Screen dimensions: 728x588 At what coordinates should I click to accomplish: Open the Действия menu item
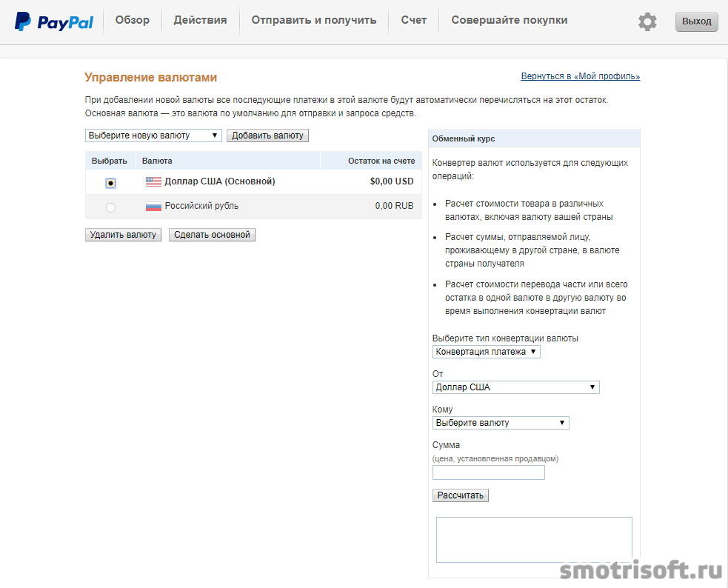200,21
